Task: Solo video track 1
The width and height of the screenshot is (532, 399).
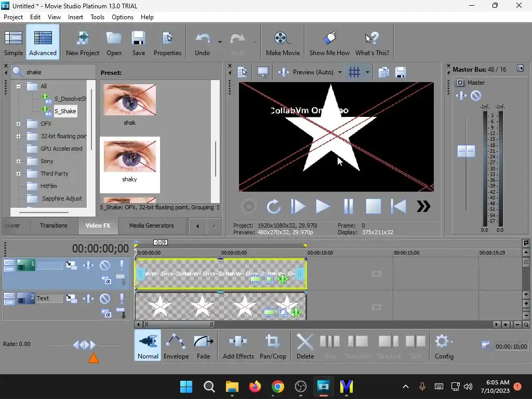Action: tap(122, 265)
